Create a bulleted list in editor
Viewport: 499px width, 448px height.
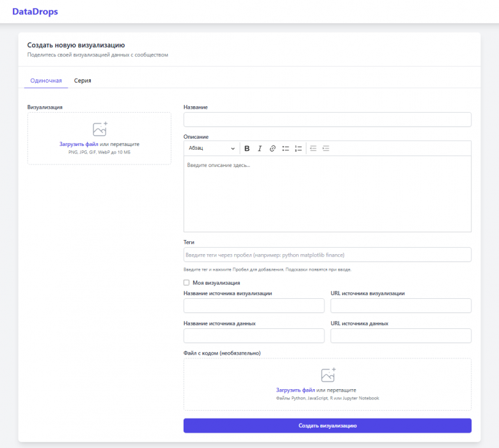coord(285,148)
